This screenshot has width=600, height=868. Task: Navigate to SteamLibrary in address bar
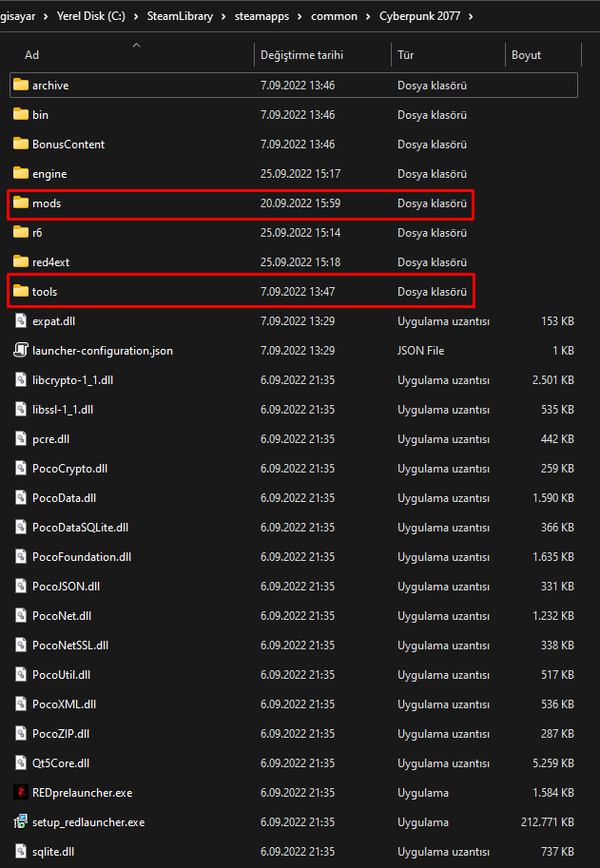point(180,16)
